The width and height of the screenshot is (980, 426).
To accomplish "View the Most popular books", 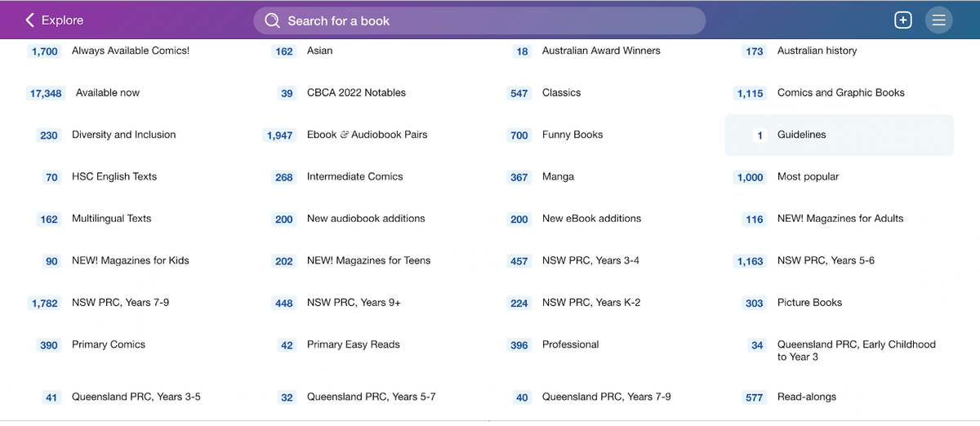I will click(808, 177).
